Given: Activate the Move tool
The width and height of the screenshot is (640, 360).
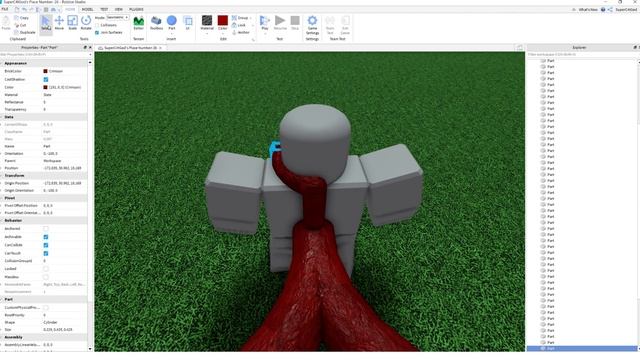Looking at the screenshot, I should pos(59,23).
